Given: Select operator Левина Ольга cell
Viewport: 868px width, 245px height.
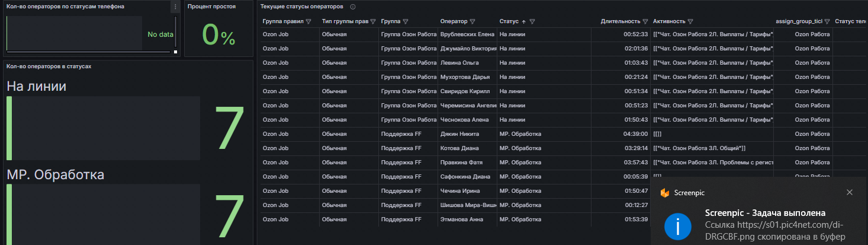Looking at the screenshot, I should (x=467, y=63).
